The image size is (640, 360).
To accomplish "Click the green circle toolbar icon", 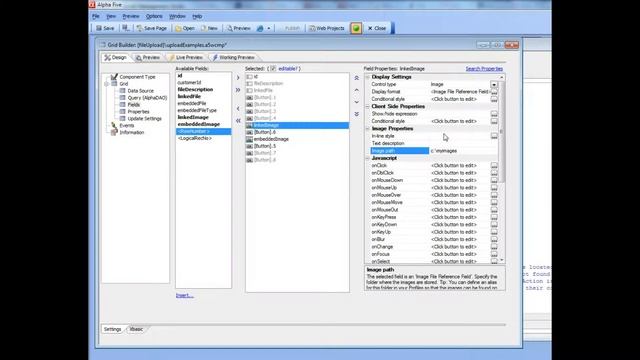I will (x=356, y=28).
